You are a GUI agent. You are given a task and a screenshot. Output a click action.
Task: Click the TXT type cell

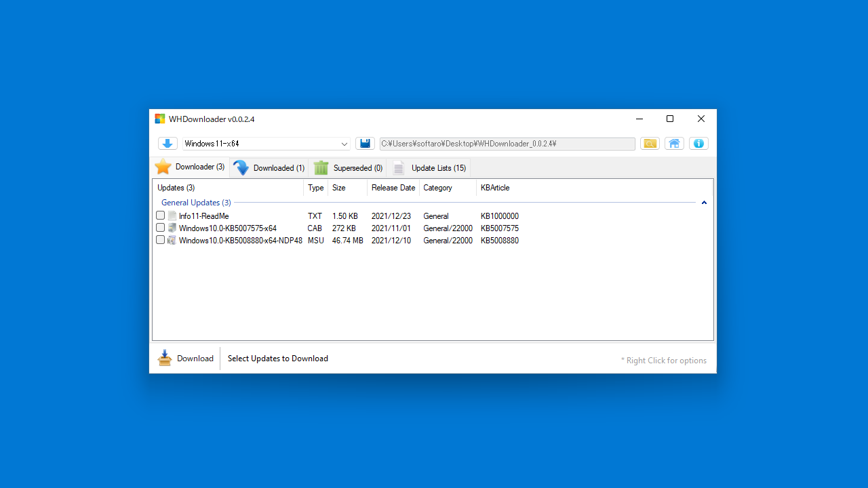[315, 216]
